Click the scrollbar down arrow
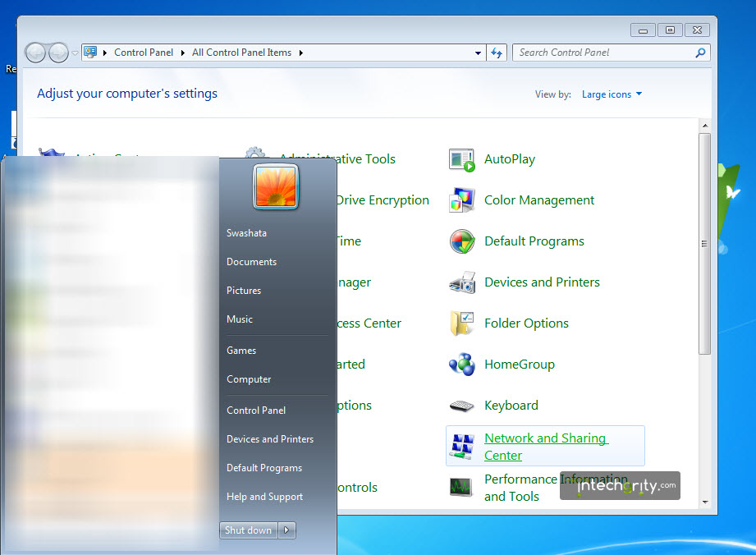The height and width of the screenshot is (555, 756). [x=705, y=502]
